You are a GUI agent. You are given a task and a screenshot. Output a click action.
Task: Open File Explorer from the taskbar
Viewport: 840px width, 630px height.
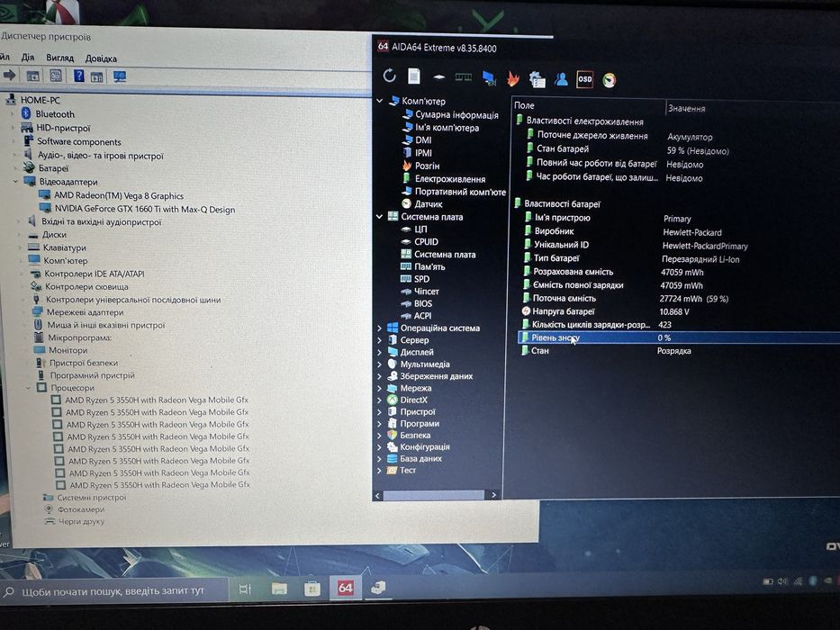[279, 589]
